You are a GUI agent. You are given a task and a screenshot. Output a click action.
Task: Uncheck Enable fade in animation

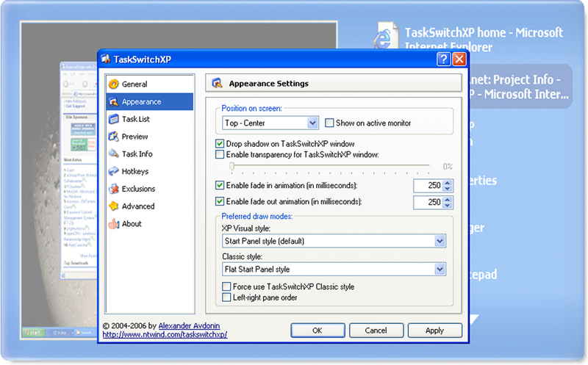coord(220,185)
